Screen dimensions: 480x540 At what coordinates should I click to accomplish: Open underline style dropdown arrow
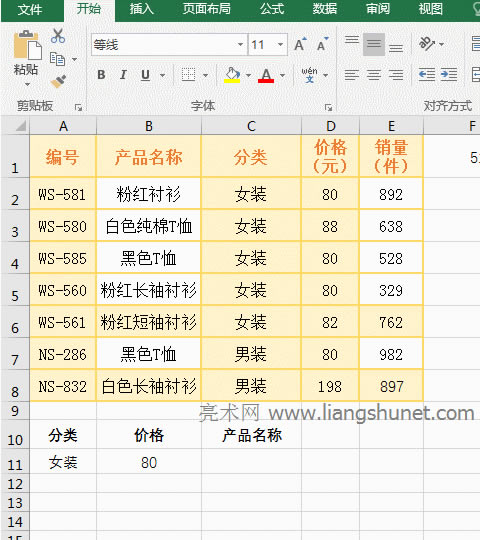163,75
